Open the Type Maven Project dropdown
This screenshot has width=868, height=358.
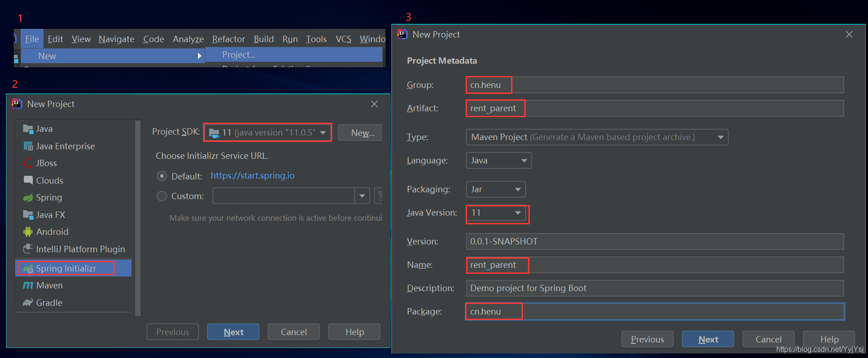597,137
